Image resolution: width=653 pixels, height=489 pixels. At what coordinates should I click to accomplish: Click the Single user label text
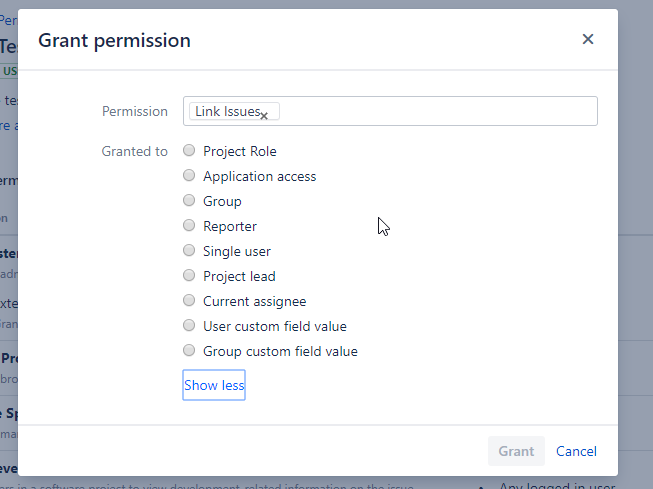[237, 251]
